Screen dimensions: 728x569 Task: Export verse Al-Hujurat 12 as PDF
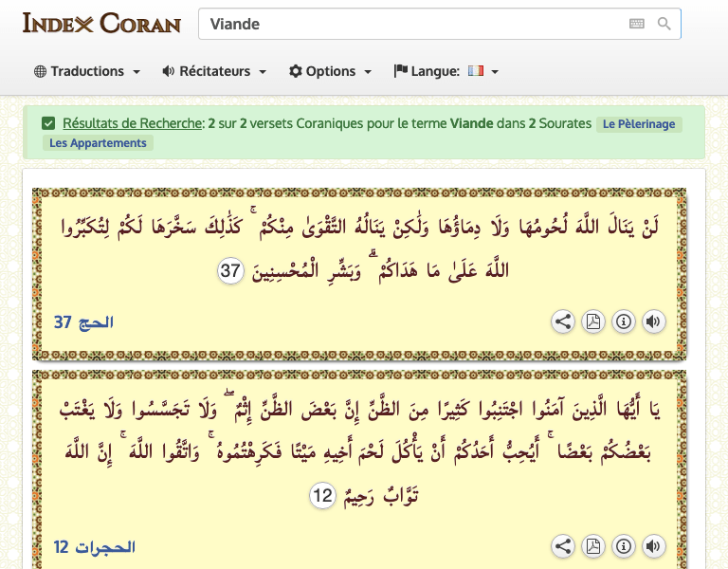coord(593,546)
